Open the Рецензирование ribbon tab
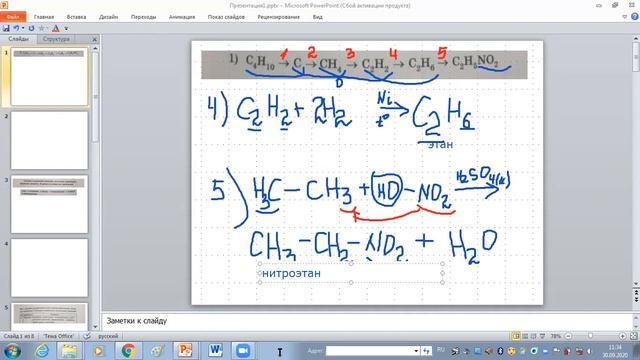This screenshot has width=640, height=360. click(x=278, y=17)
